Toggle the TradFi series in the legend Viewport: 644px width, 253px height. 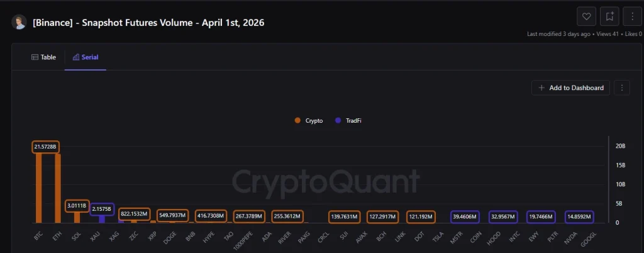[352, 120]
